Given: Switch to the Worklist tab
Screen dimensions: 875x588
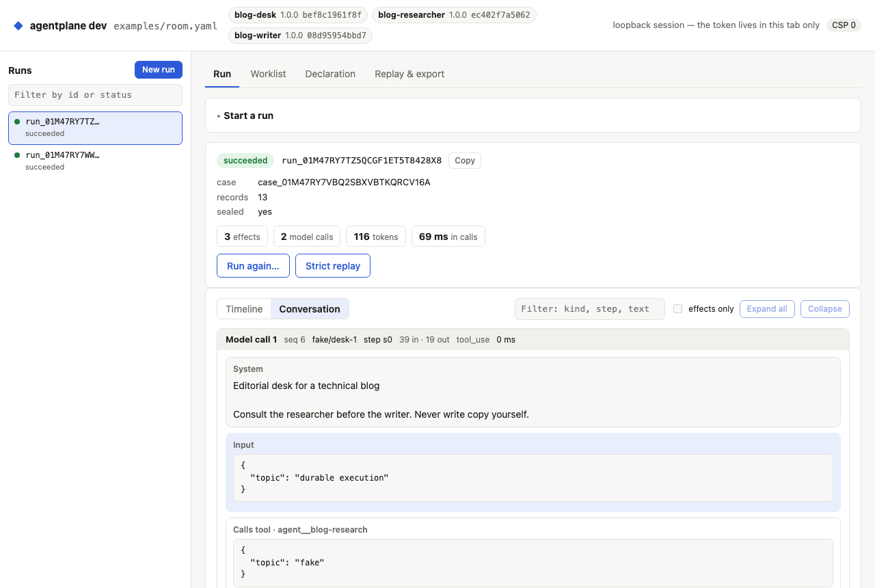Looking at the screenshot, I should (x=268, y=74).
